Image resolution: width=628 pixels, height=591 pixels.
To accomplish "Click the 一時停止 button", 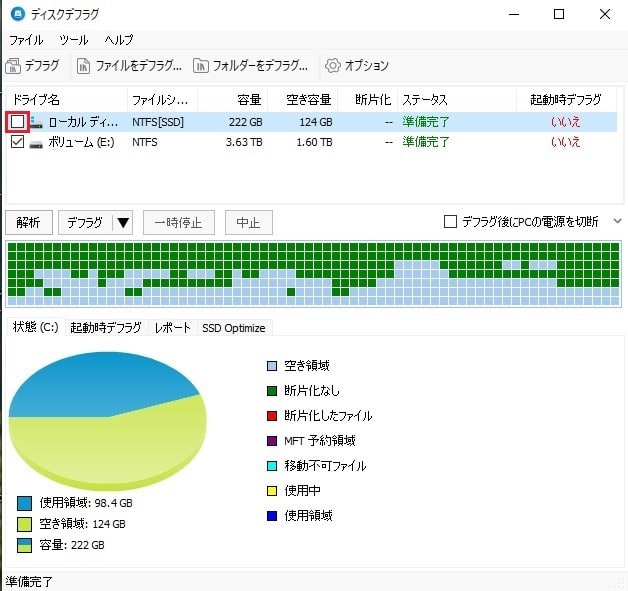I will click(x=179, y=223).
